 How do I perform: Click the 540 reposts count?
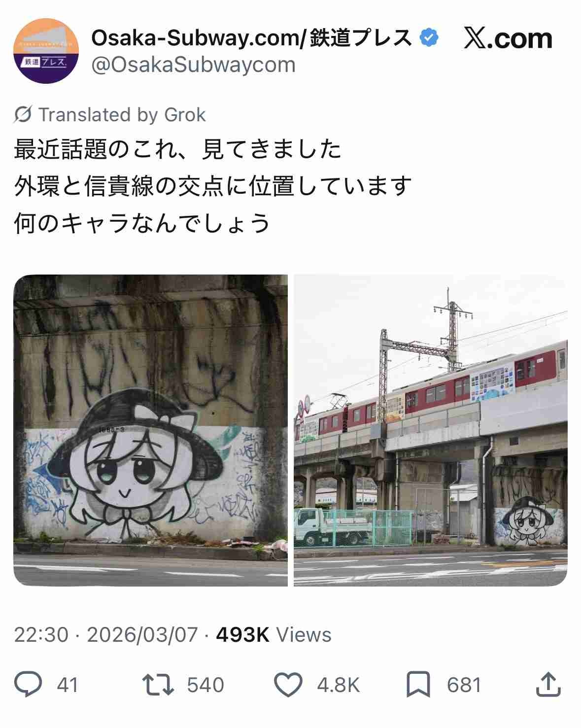coord(205,685)
